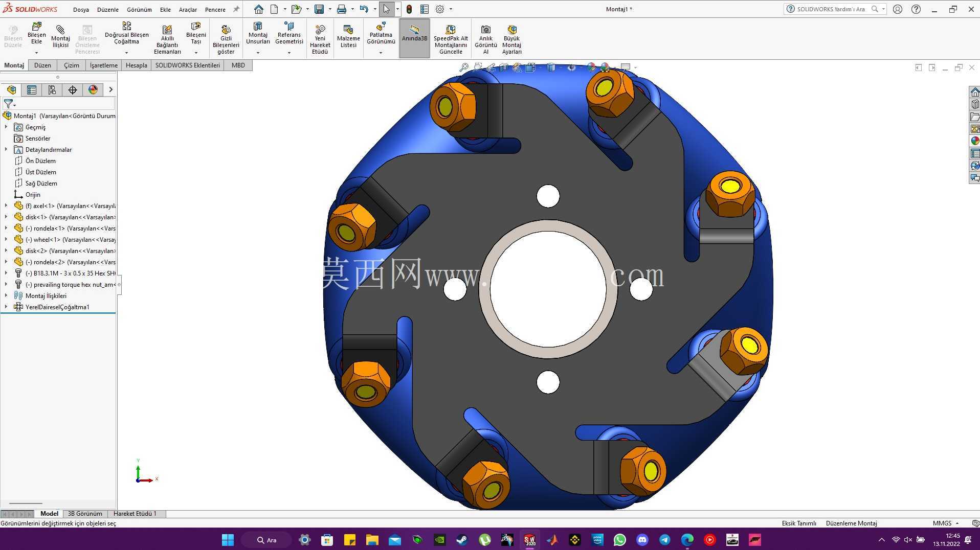Click the Ara search box on the taskbar
The width and height of the screenshot is (980, 550).
click(x=266, y=540)
